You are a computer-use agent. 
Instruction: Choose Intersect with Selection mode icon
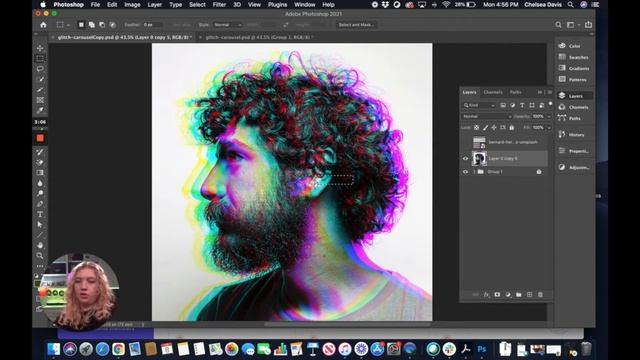(112, 25)
